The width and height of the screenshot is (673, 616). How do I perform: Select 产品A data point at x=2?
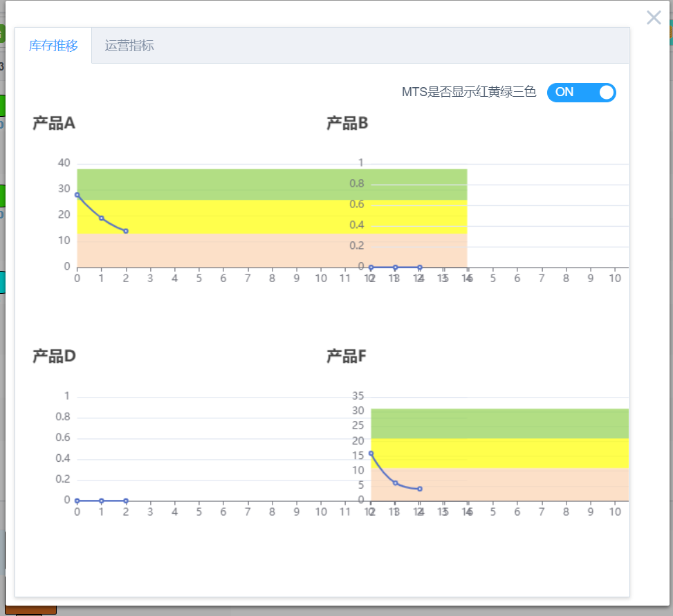126,231
